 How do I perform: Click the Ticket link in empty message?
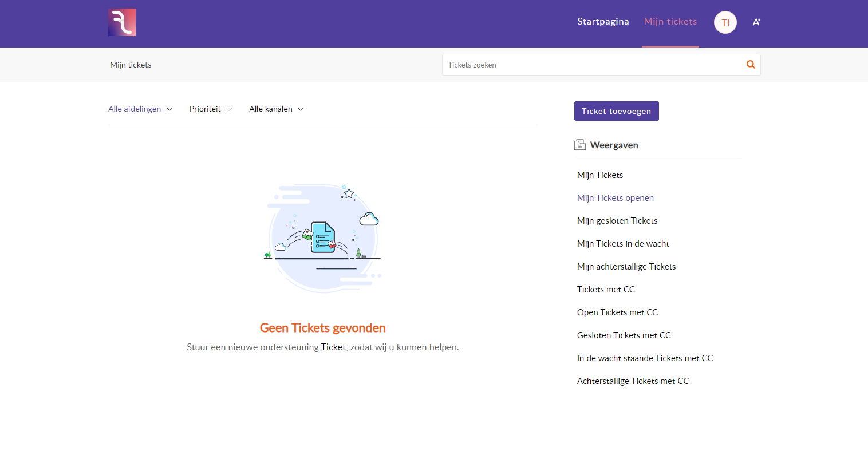tap(333, 347)
